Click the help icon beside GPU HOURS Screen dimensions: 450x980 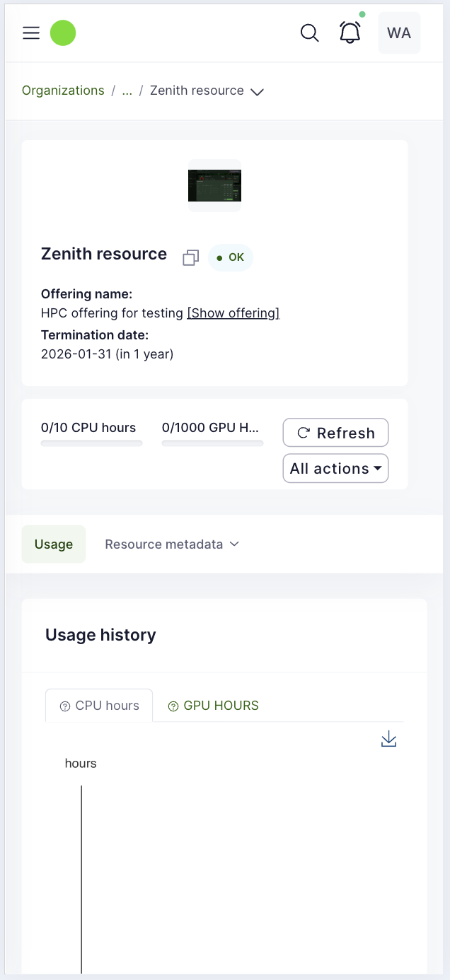173,706
